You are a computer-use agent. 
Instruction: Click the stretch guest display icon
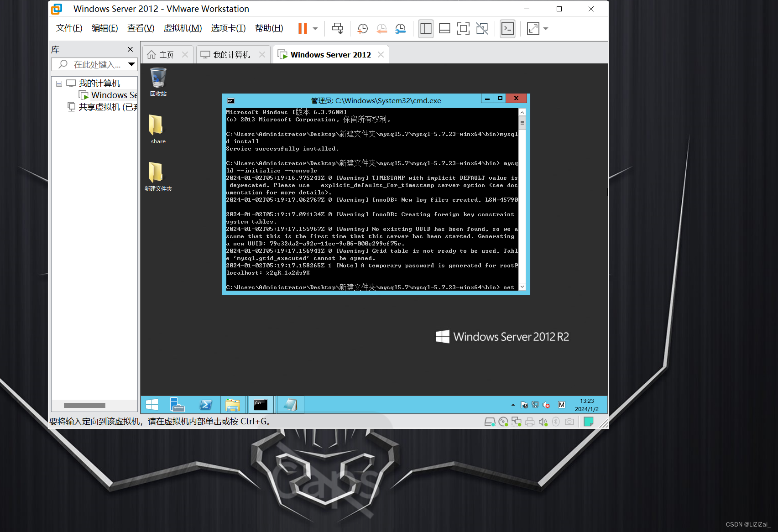pyautogui.click(x=533, y=28)
